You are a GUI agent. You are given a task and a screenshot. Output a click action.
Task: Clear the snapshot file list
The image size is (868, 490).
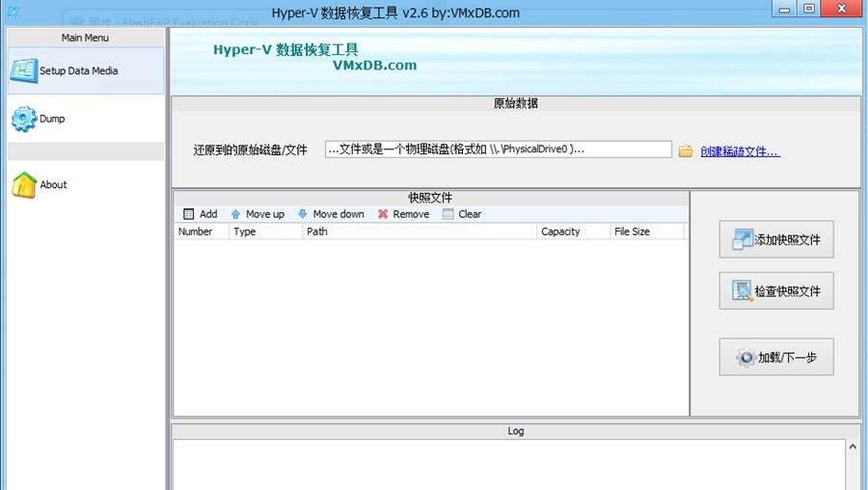click(x=461, y=214)
